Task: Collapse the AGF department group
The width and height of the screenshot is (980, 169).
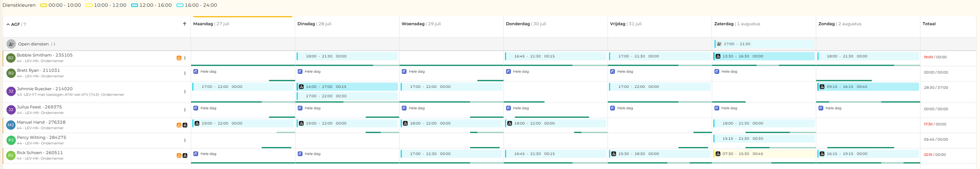Action: 8,25
